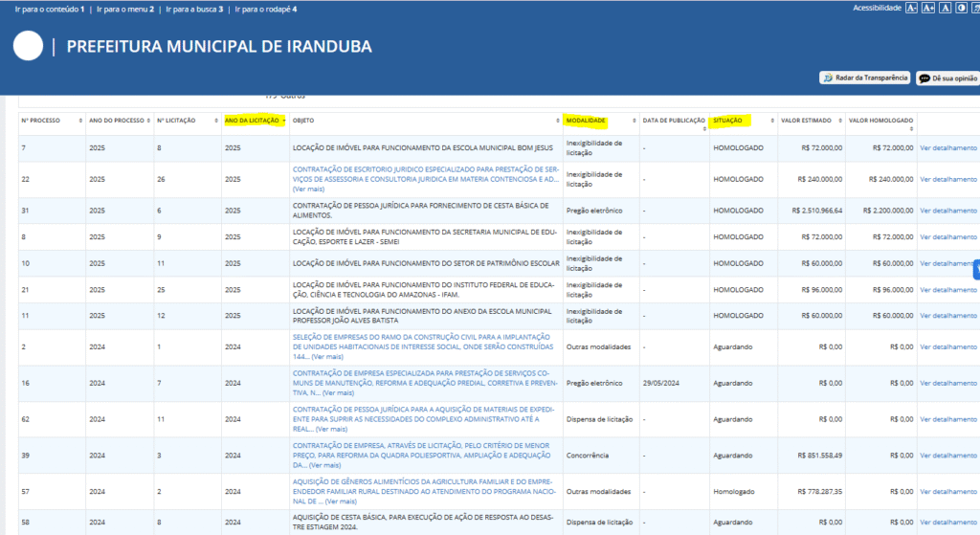Open 'Ver detalhamento' for process 7 Bom Jesus
The width and height of the screenshot is (980, 535).
click(947, 148)
